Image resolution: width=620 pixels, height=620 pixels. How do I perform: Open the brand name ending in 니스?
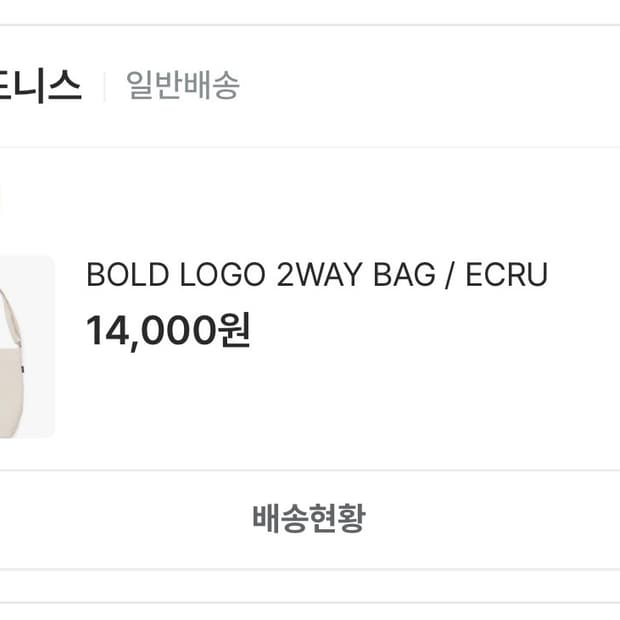pyautogui.click(x=40, y=86)
